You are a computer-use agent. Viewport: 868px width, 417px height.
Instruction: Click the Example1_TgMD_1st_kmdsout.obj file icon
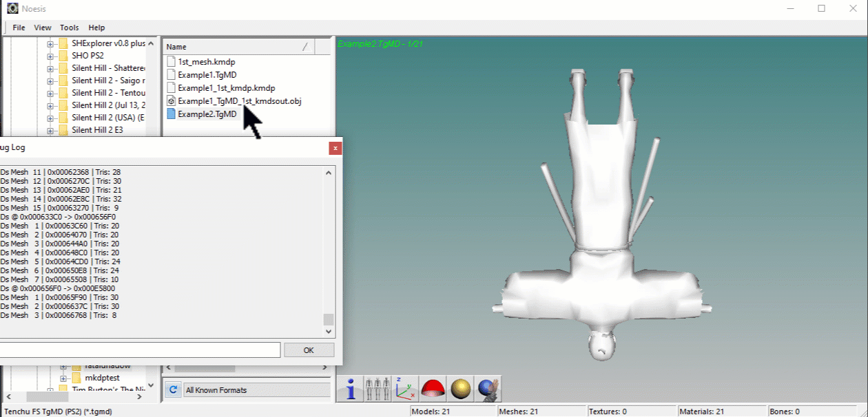[172, 101]
